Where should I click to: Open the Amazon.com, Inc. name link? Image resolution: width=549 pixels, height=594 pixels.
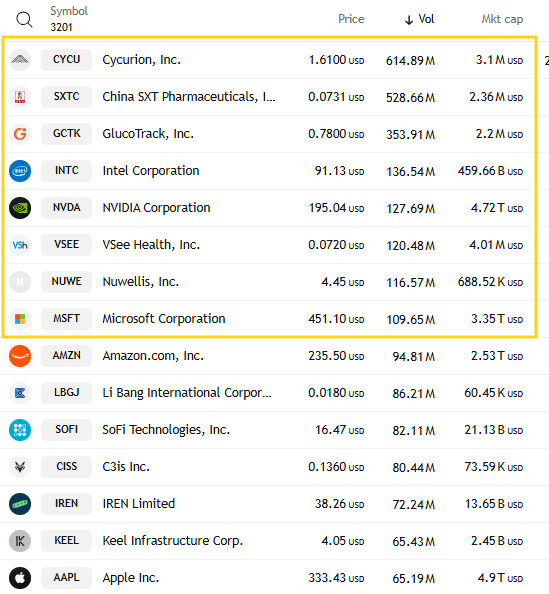(x=153, y=356)
